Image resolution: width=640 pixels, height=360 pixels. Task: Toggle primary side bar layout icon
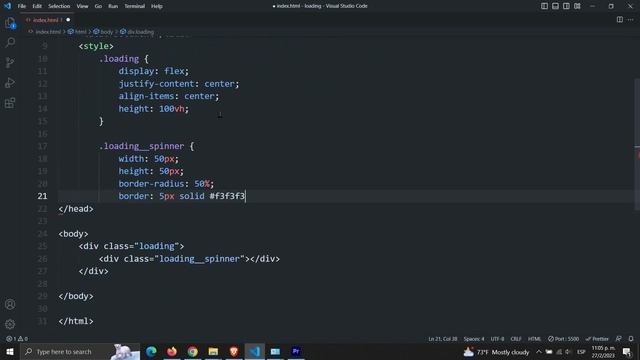(544, 6)
